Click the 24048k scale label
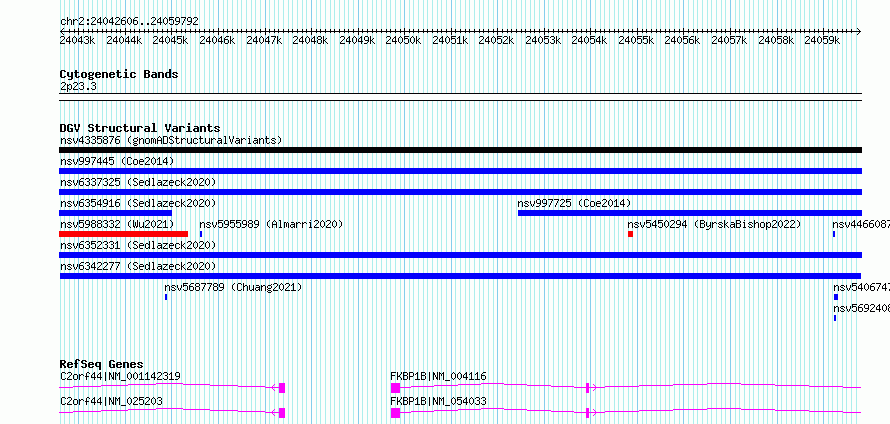The image size is (890, 424). click(310, 40)
